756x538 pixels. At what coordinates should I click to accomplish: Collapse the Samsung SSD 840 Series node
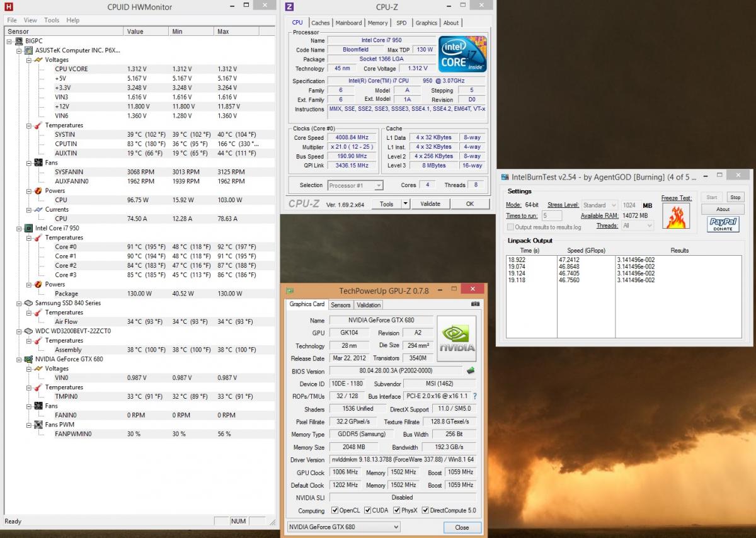[19, 303]
